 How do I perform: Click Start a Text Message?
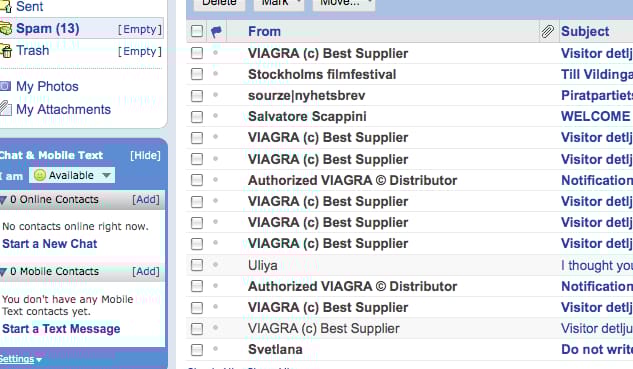[61, 329]
